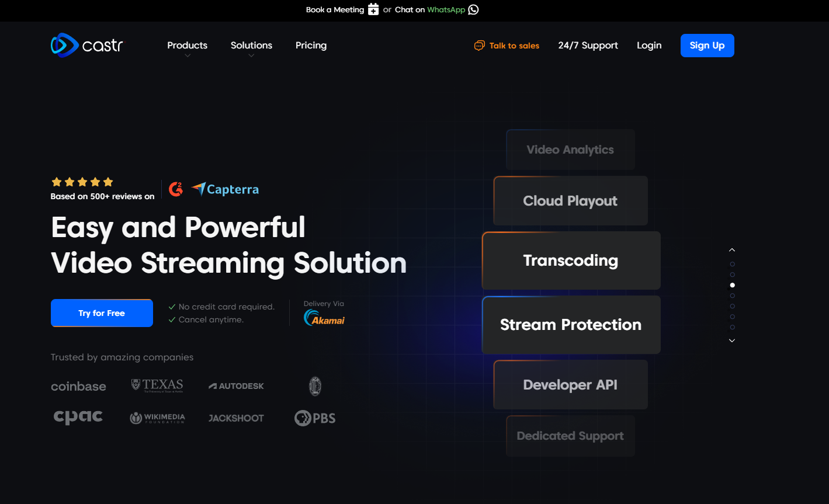The image size is (829, 504).
Task: Click the down chevron below the carousel dots
Action: pos(732,340)
